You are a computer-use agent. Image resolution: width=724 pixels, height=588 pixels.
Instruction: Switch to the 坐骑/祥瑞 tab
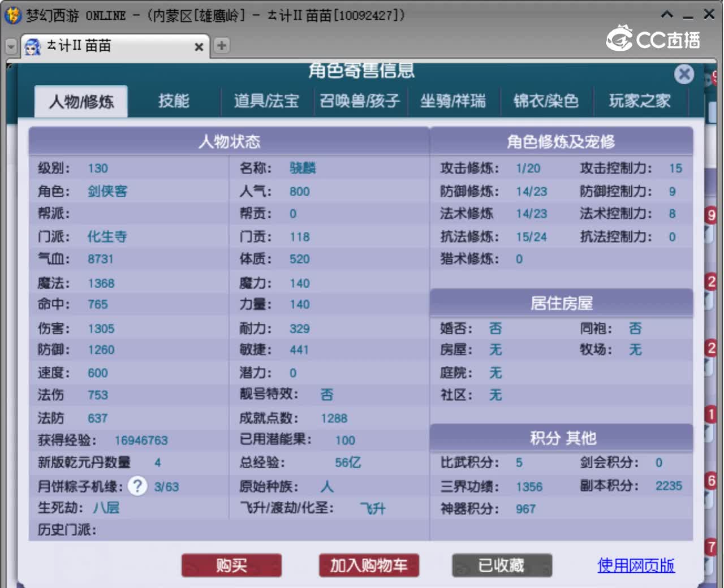[453, 101]
